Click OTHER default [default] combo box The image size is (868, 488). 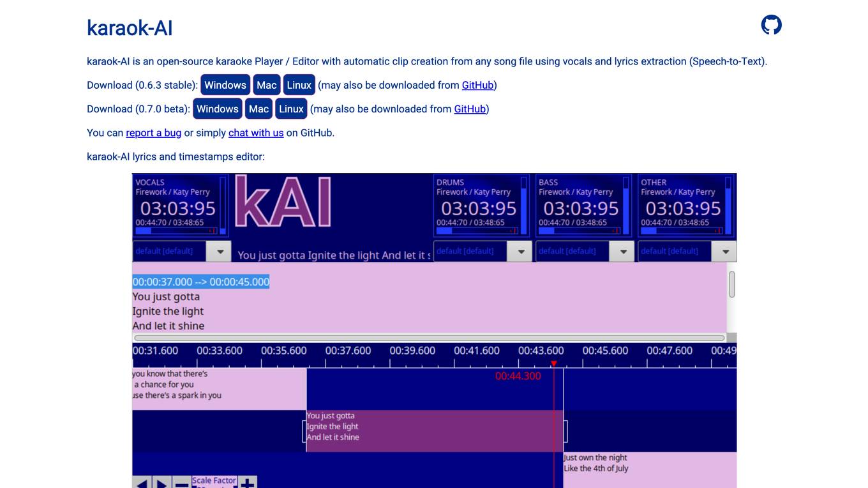(687, 251)
